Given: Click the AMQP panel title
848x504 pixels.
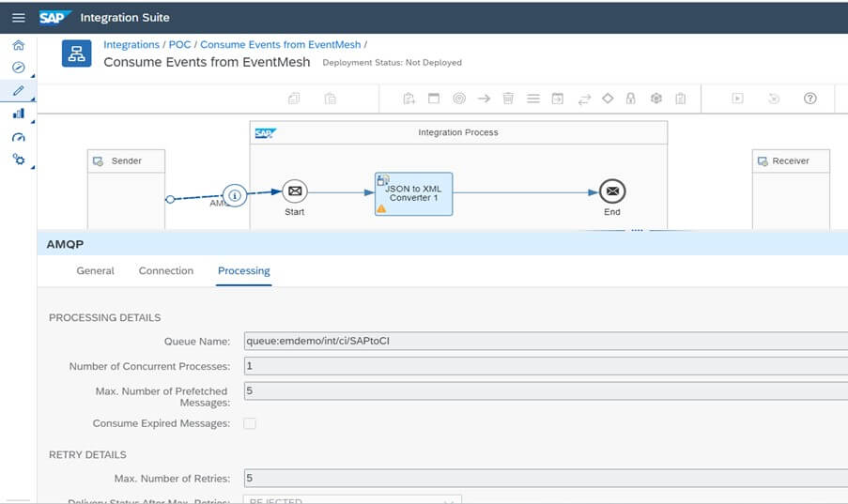Looking at the screenshot, I should click(x=65, y=244).
